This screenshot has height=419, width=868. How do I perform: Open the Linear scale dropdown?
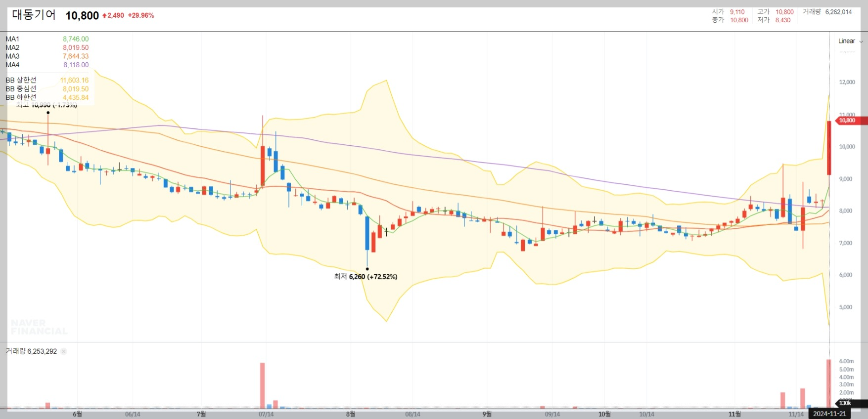click(850, 41)
